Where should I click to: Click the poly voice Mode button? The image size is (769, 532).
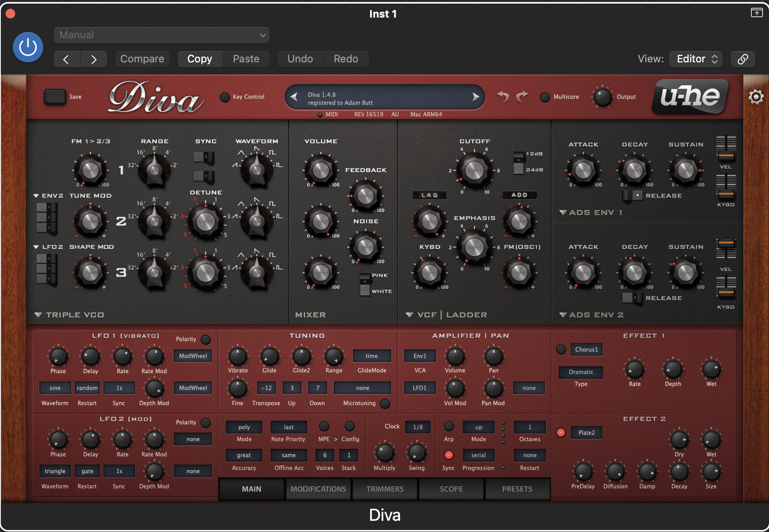[x=244, y=427]
